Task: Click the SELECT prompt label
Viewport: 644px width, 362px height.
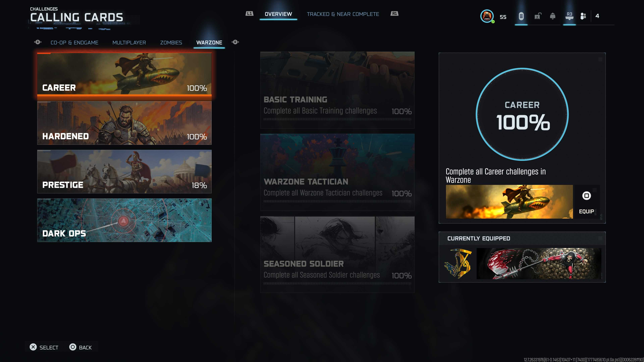Action: pos(49,348)
